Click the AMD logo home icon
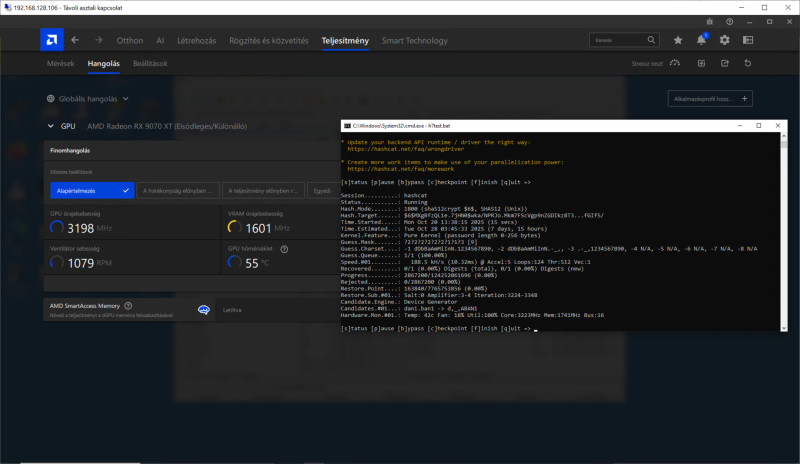The image size is (800, 464). 52,40
